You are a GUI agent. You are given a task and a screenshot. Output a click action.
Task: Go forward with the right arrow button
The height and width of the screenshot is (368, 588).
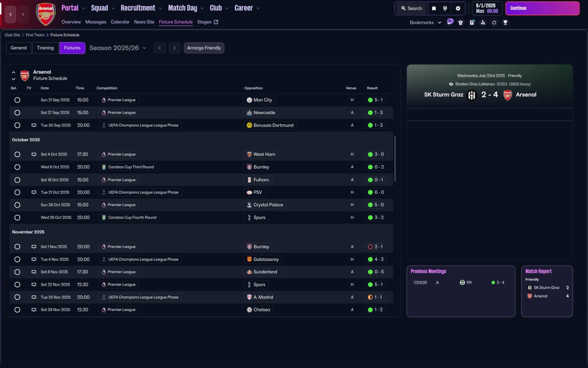(x=23, y=14)
